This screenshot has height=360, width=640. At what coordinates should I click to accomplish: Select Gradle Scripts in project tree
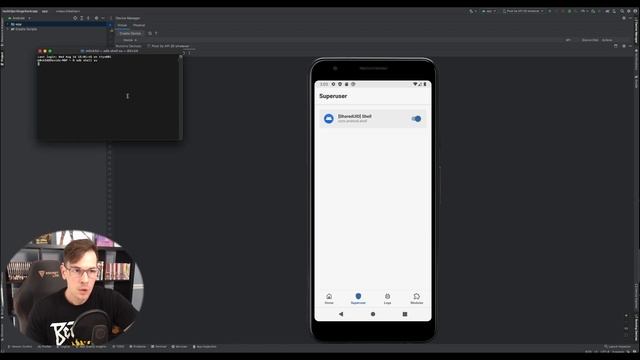tap(24, 29)
